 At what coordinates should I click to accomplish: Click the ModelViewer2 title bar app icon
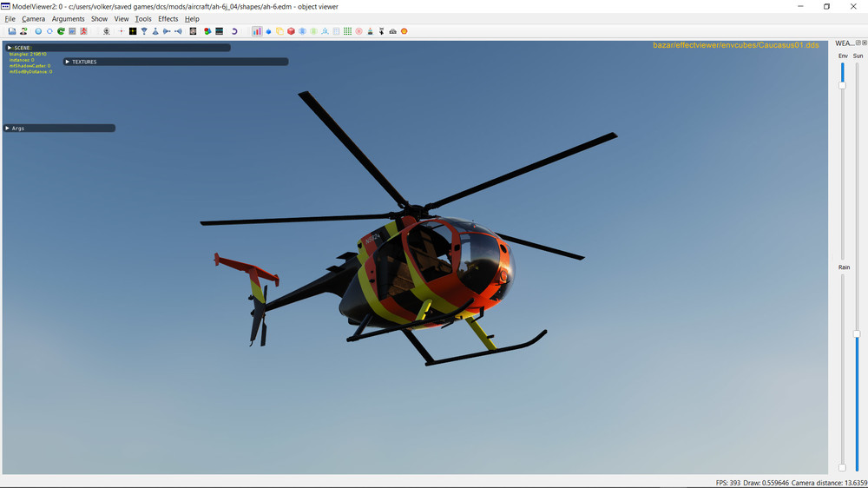pyautogui.click(x=5, y=6)
